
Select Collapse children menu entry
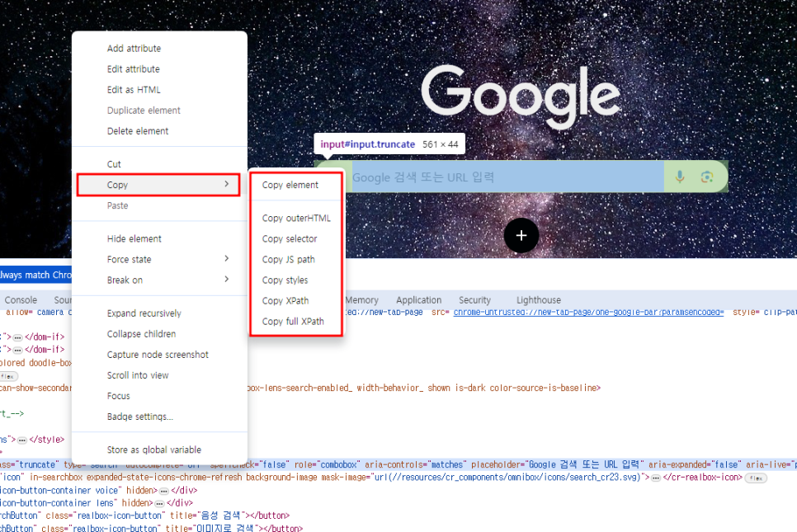click(x=141, y=334)
